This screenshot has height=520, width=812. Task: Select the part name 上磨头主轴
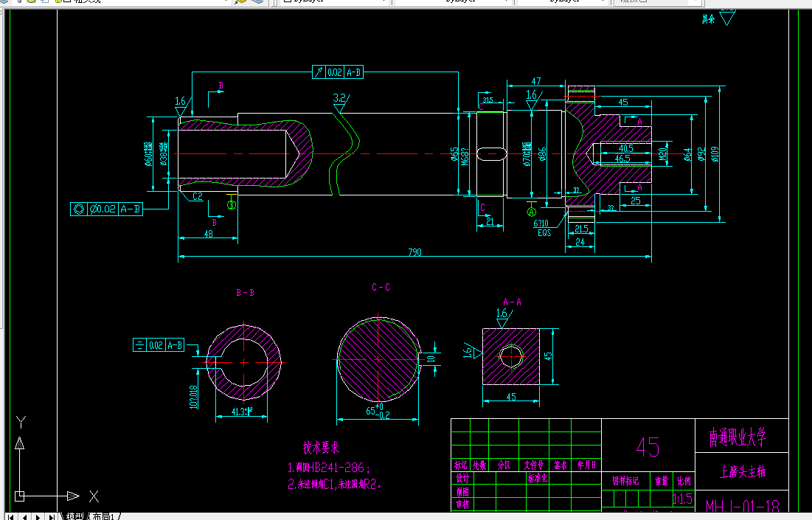[x=743, y=471]
